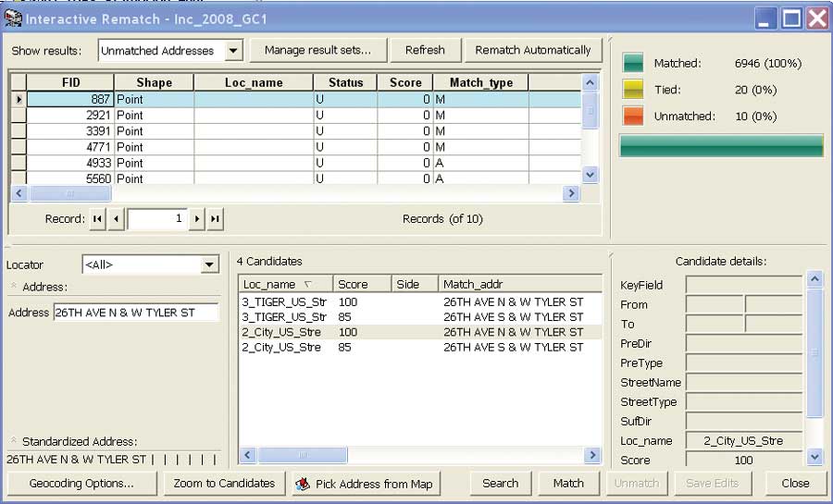The image size is (833, 504).
Task: Open Show results dropdown
Action: click(x=232, y=51)
